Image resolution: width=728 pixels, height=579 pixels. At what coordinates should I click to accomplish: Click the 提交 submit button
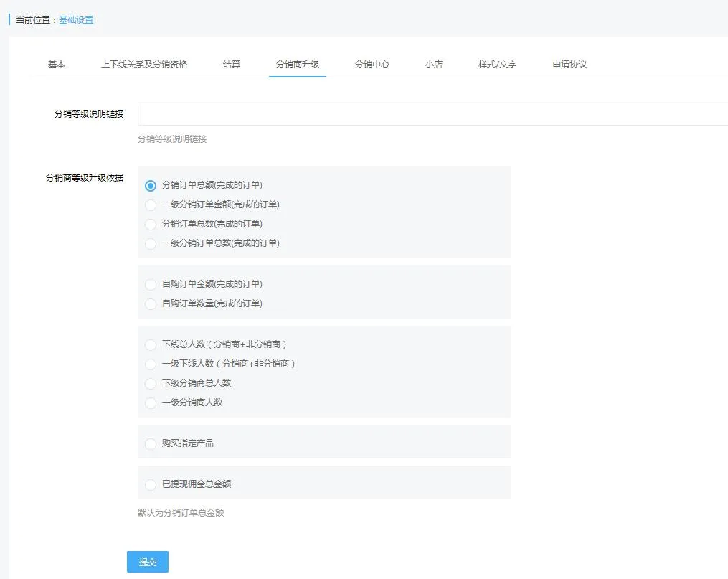click(148, 562)
